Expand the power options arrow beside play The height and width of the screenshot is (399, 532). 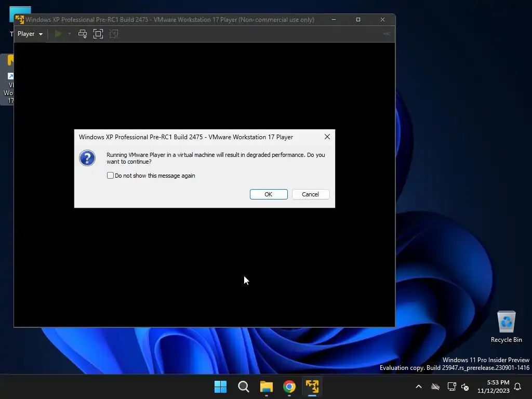tap(70, 34)
